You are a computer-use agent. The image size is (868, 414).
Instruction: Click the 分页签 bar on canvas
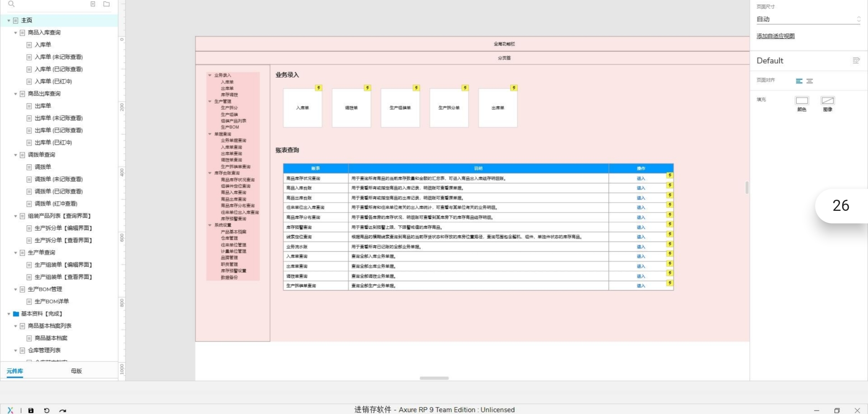pyautogui.click(x=473, y=58)
